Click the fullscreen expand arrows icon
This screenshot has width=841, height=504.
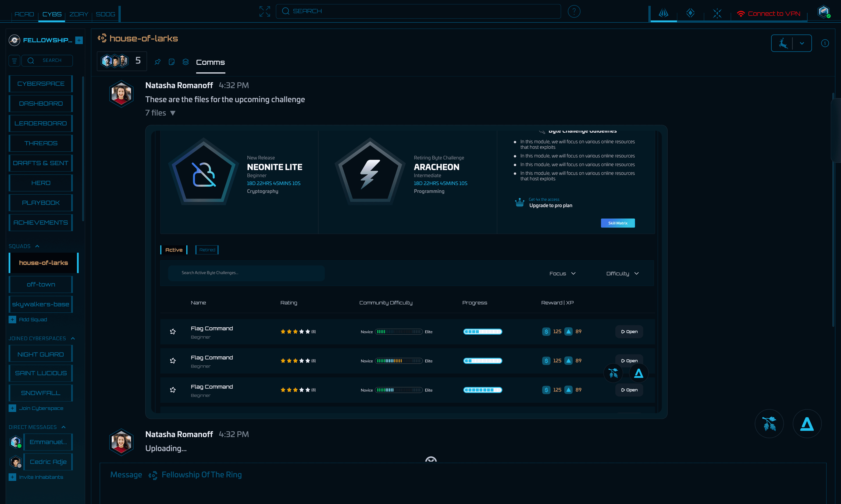(264, 11)
